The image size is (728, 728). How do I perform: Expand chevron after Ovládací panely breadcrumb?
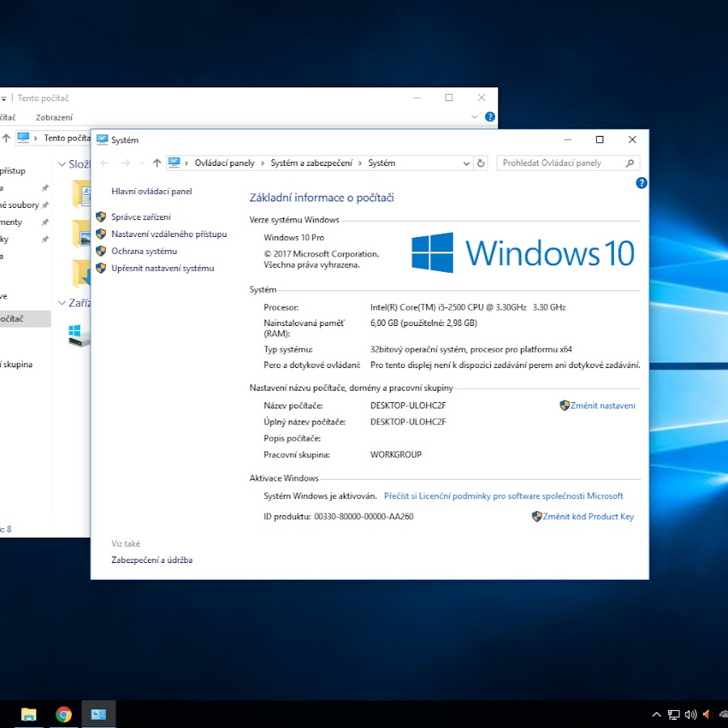262,163
